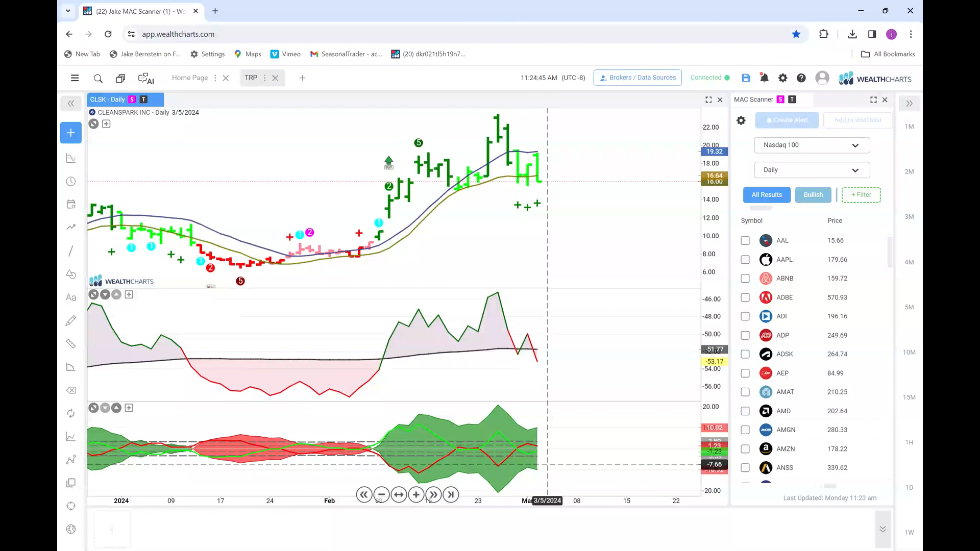Zoom in chart with plus button
The width and height of the screenshot is (980, 551).
[x=416, y=494]
